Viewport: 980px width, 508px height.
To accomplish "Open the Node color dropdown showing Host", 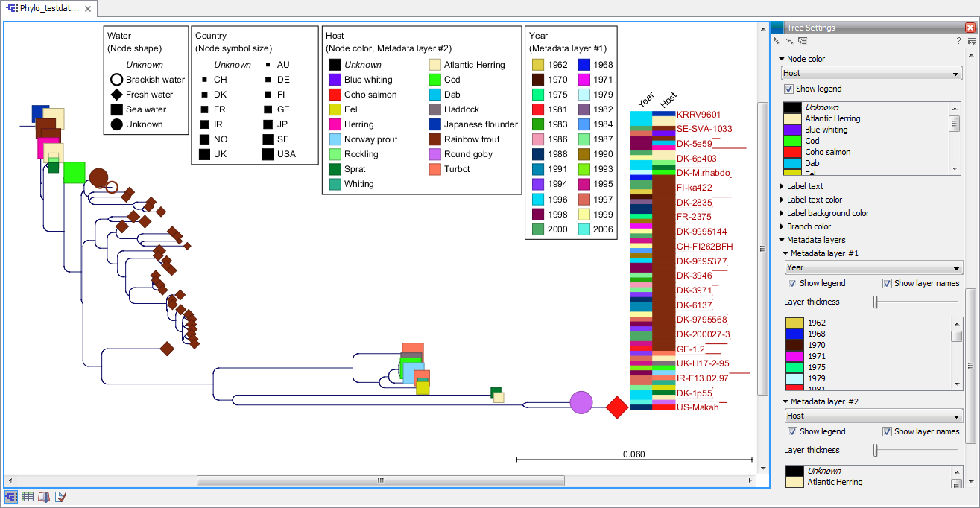I will 871,73.
